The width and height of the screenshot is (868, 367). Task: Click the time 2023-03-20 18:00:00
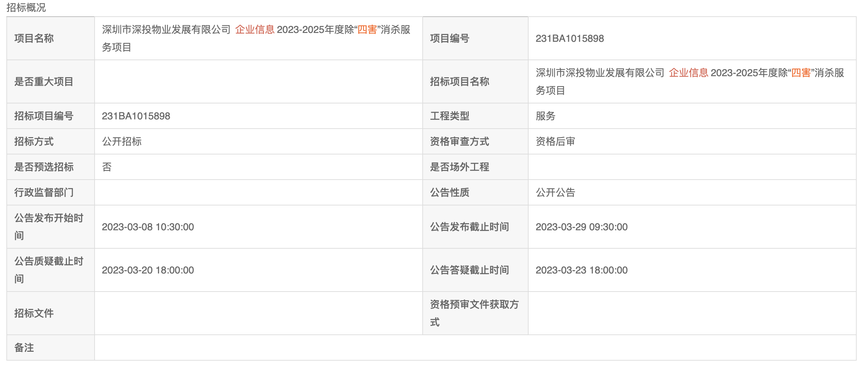[148, 270]
